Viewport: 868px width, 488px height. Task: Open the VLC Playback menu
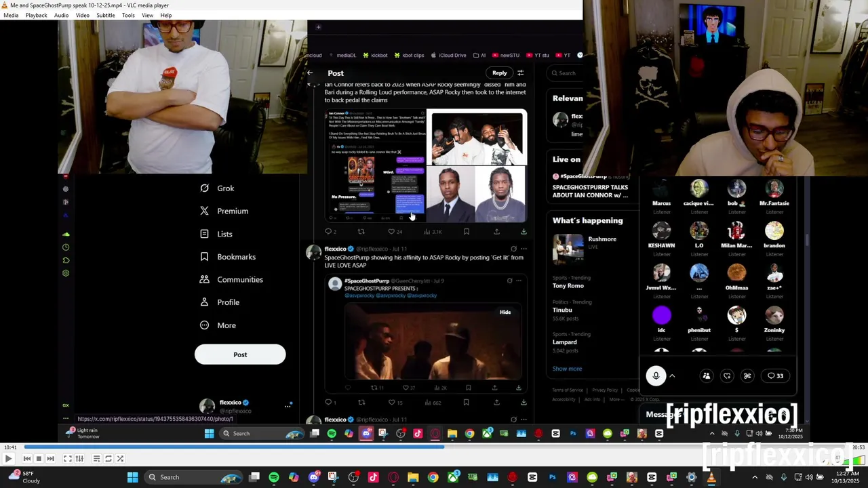click(x=36, y=15)
